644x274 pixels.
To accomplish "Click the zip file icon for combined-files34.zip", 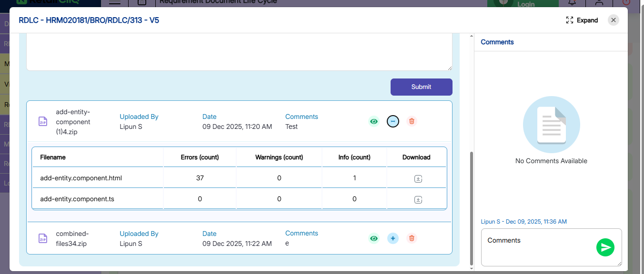I will coord(43,238).
